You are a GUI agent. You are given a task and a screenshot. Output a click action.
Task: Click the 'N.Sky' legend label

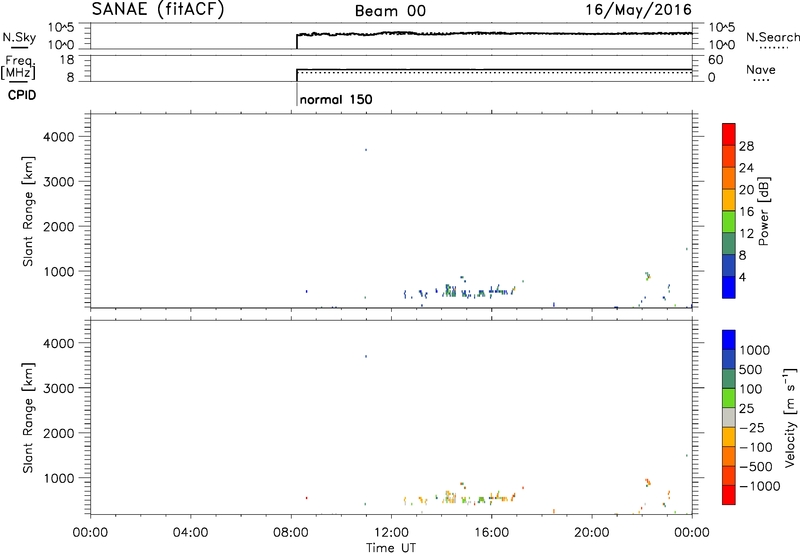[19, 37]
